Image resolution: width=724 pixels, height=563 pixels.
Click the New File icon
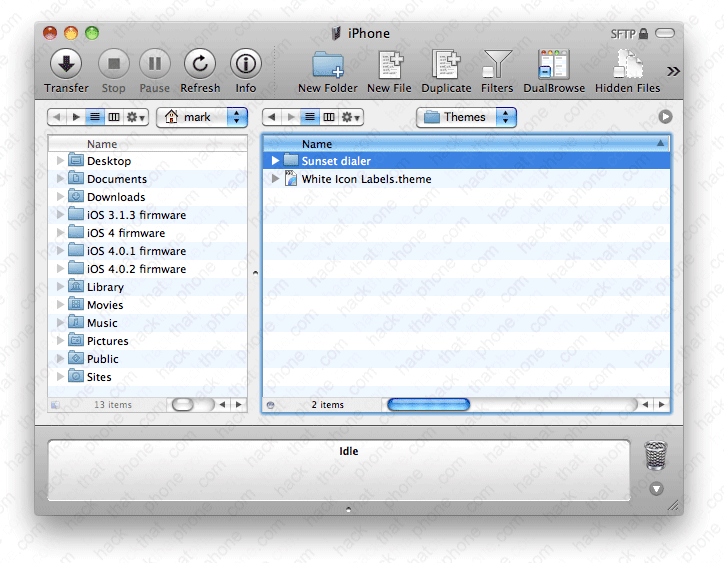389,65
